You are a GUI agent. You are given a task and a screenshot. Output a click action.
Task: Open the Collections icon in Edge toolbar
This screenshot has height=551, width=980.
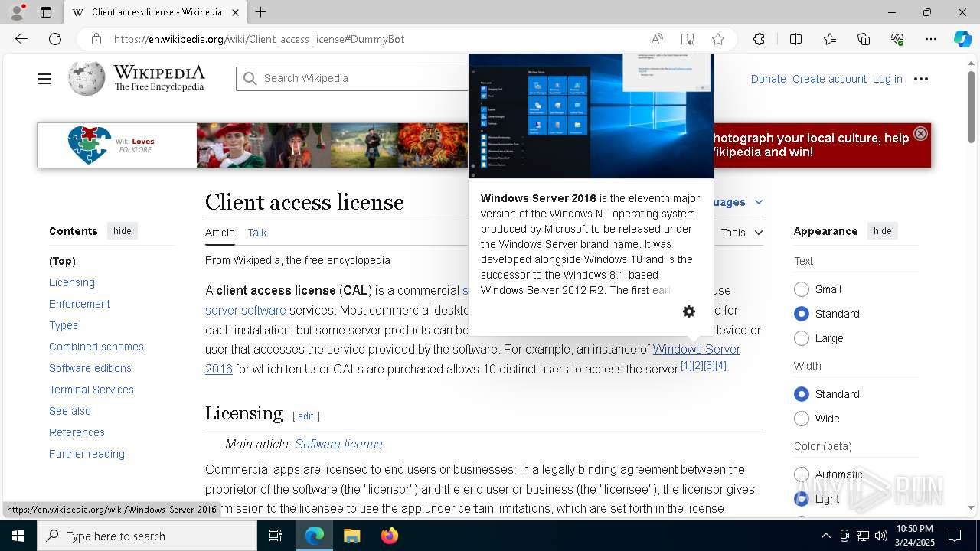pos(864,39)
